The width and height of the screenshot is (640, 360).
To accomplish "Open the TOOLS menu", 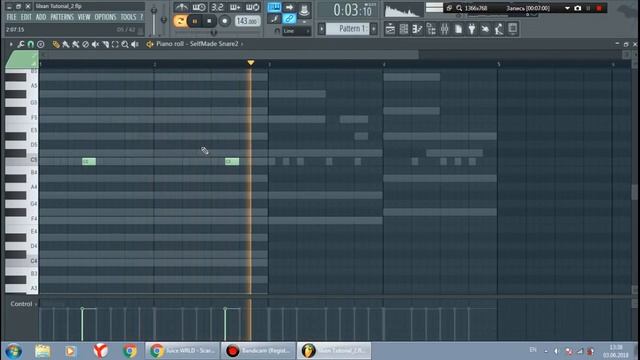I will click(128, 17).
